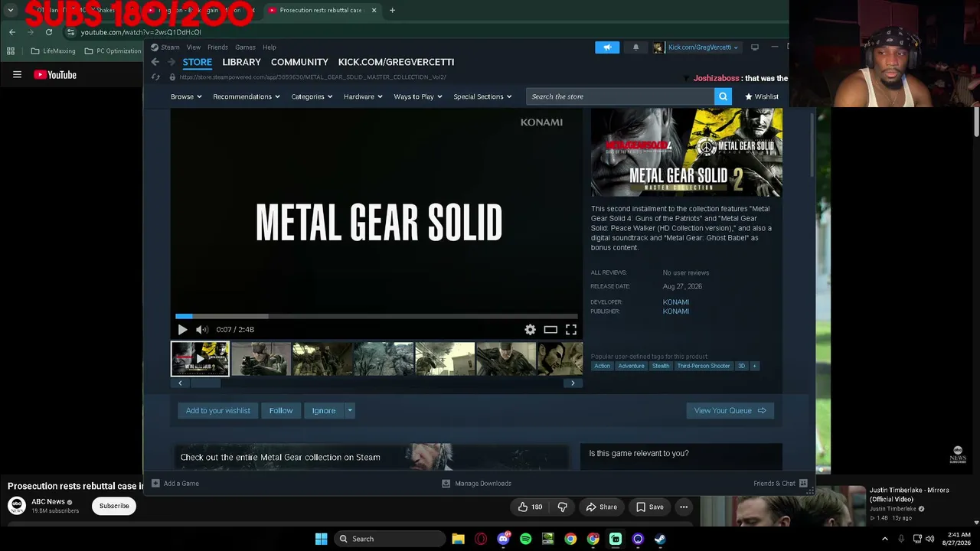Enter fullscreen on the trailer
Image resolution: width=980 pixels, height=551 pixels.
pyautogui.click(x=571, y=330)
